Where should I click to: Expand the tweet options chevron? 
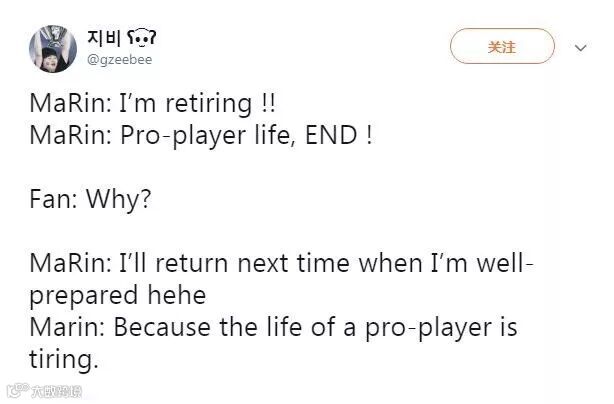580,47
